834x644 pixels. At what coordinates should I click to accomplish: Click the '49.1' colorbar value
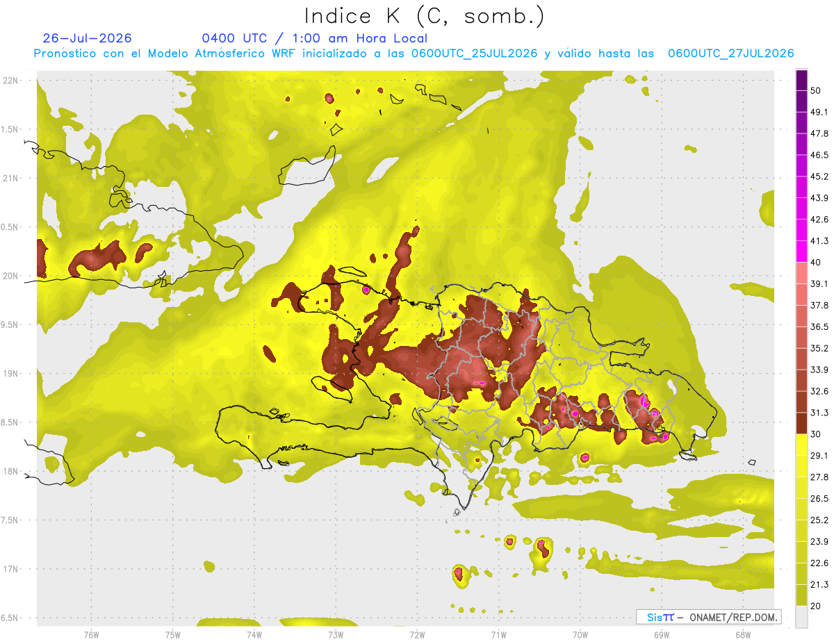tap(820, 112)
